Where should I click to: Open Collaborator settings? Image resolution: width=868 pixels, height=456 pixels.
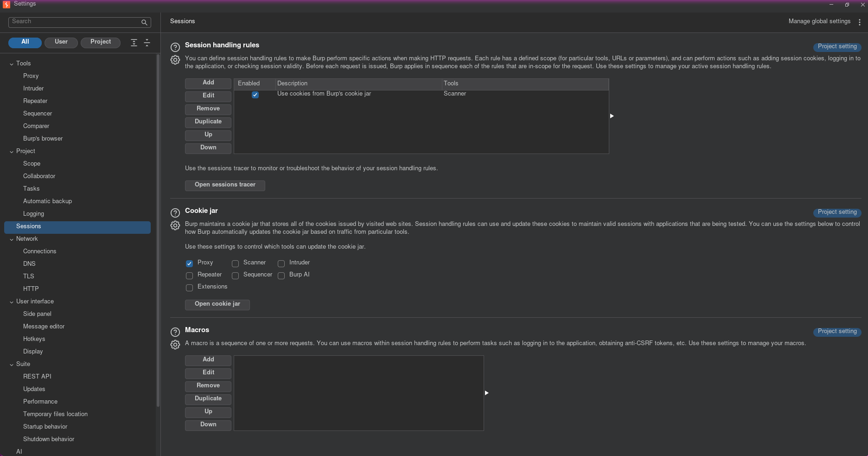(39, 176)
